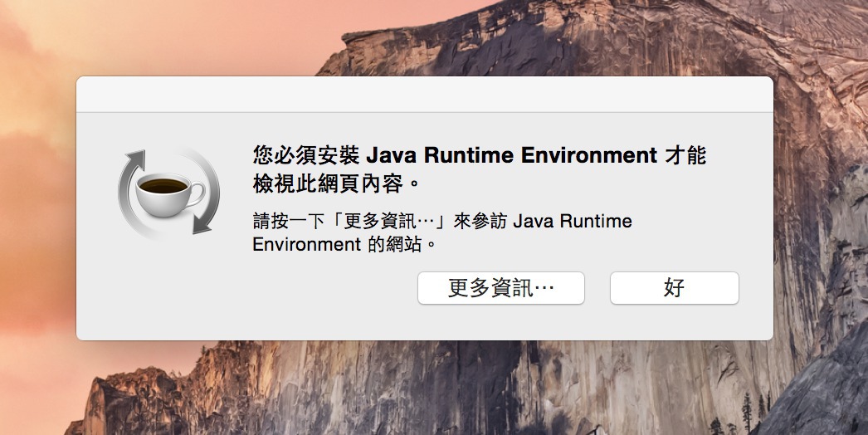868x435 pixels.
Task: Confirm the dialog with the 好 button
Action: pos(675,288)
